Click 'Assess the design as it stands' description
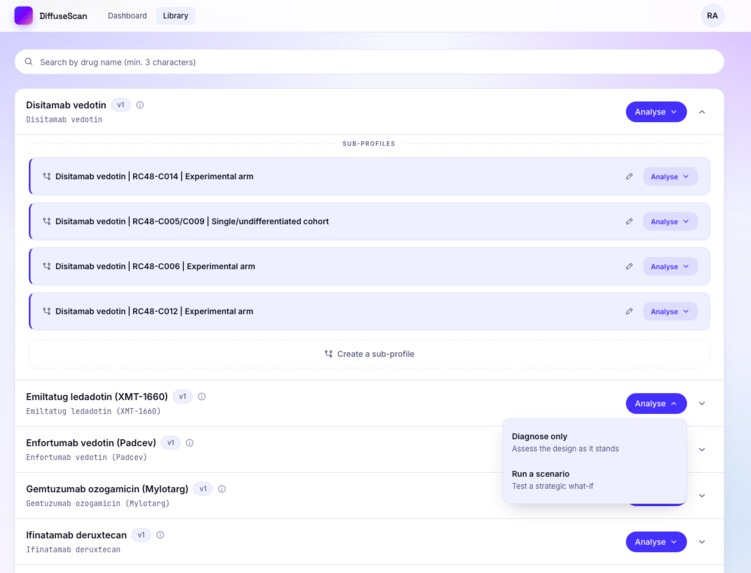 pyautogui.click(x=565, y=449)
